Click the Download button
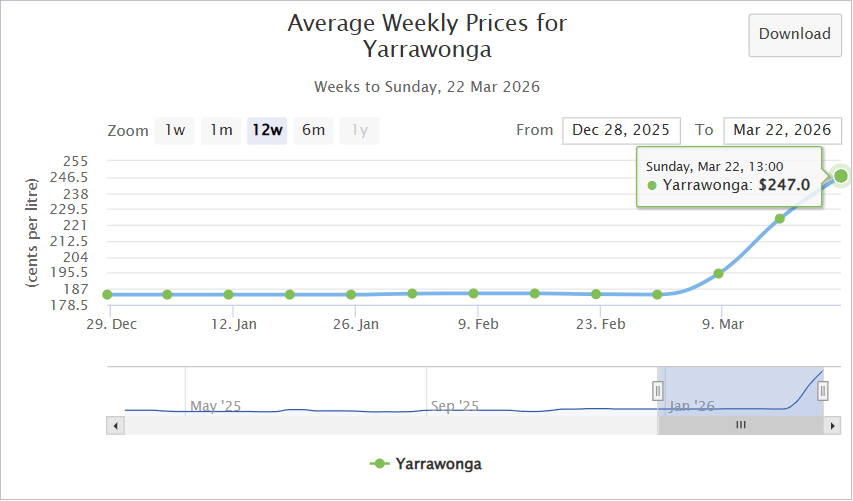This screenshot has width=853, height=501. (x=794, y=35)
